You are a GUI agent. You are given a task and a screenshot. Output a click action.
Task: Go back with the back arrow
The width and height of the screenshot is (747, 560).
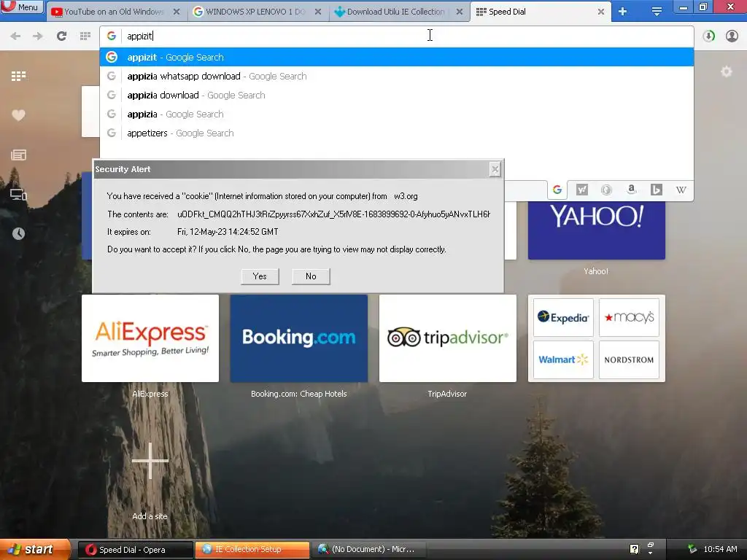15,36
